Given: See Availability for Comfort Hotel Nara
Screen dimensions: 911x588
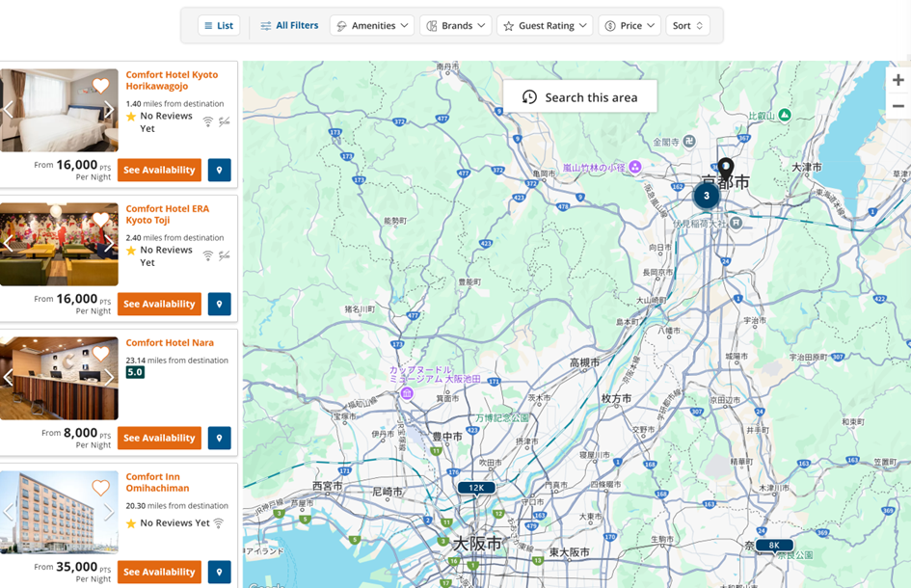Looking at the screenshot, I should (x=159, y=438).
